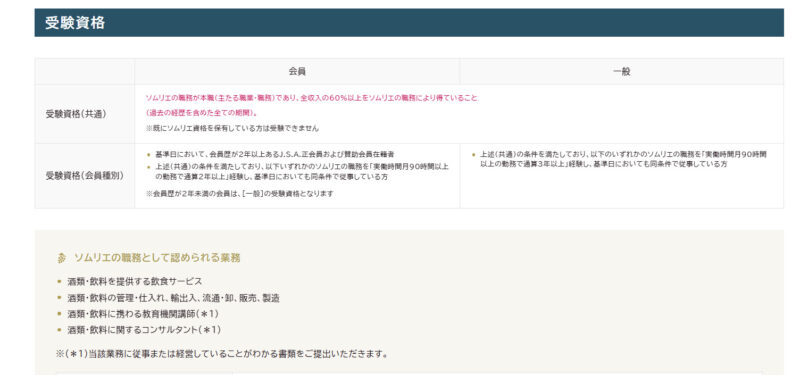Click note 会員歴が2年未満の会員は一般の受験資格
This screenshot has width=800, height=375.
(x=239, y=194)
